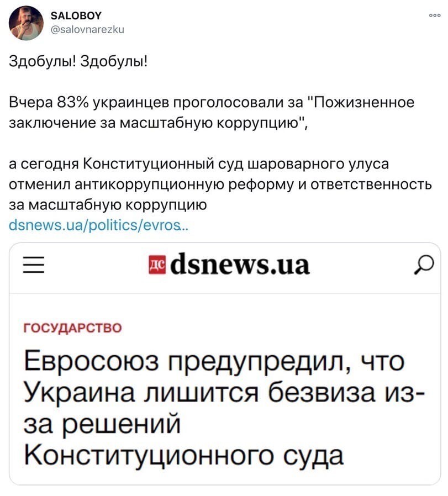Click the word антикоррупционную in the tweet
The height and width of the screenshot is (496, 448).
(x=150, y=184)
